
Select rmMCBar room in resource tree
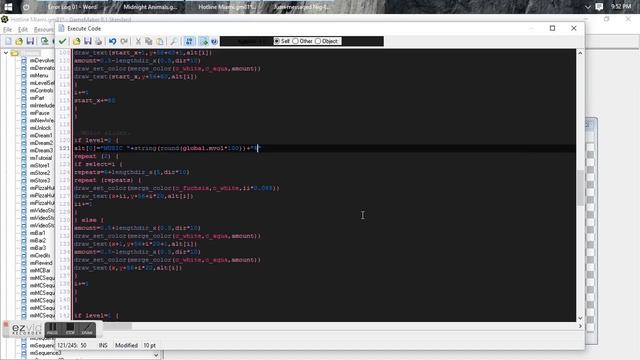click(x=40, y=270)
